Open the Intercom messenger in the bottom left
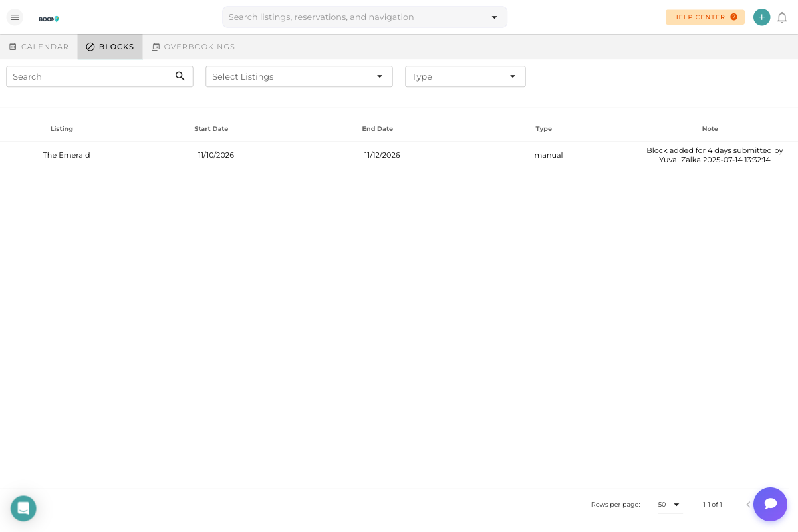 pos(23,508)
